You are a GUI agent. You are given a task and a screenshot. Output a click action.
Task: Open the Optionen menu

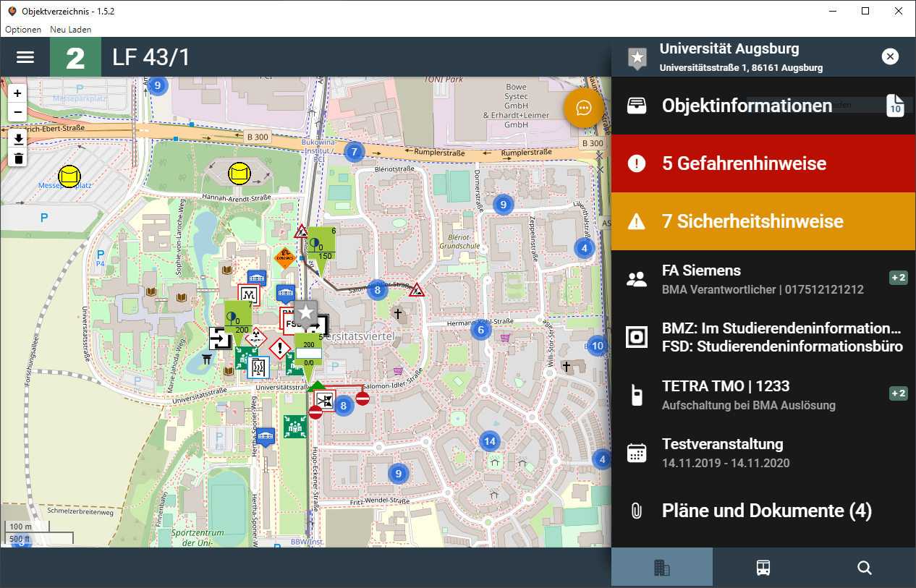(22, 30)
